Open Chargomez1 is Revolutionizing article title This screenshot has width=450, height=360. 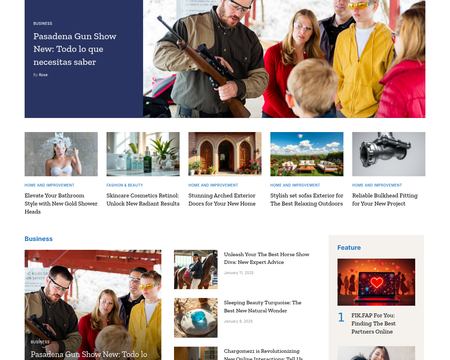point(263,354)
